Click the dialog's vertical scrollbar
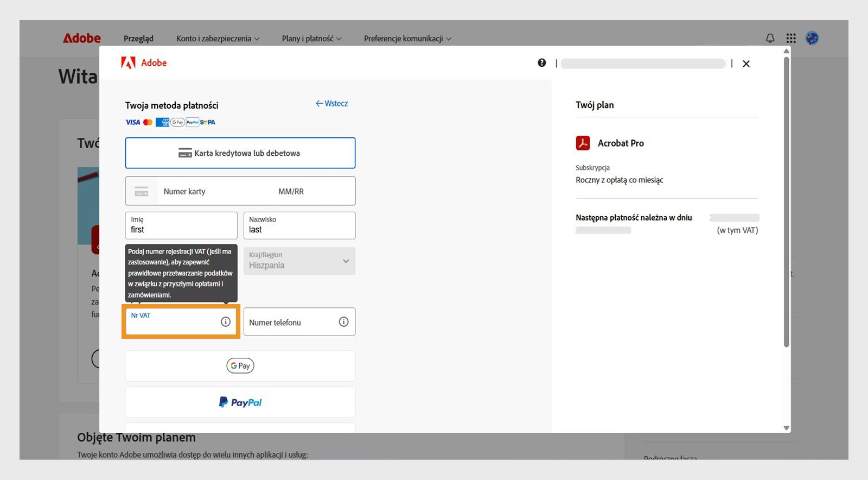 (786, 201)
